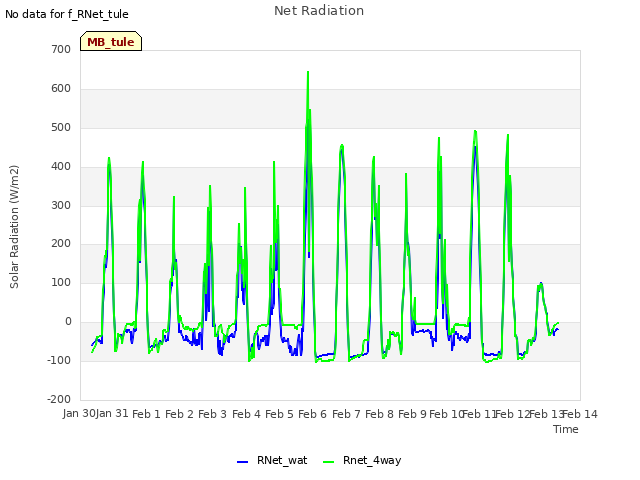This screenshot has width=640, height=480.
Task: Click the Solar Radiation (W/m2) axis title
Action: [14, 227]
